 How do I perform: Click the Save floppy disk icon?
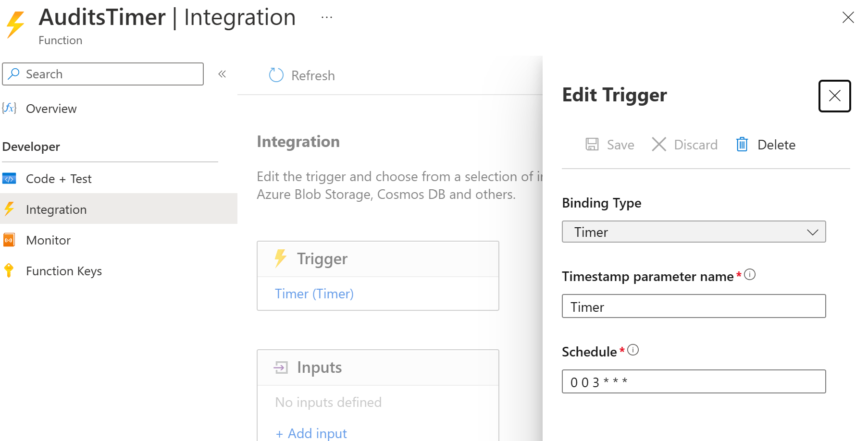click(x=592, y=145)
